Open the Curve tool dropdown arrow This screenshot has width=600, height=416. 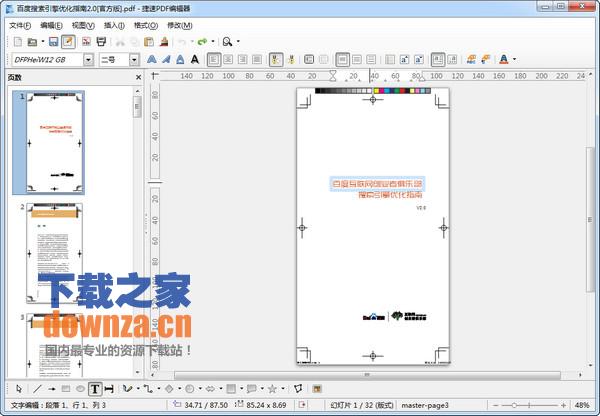[x=138, y=389]
